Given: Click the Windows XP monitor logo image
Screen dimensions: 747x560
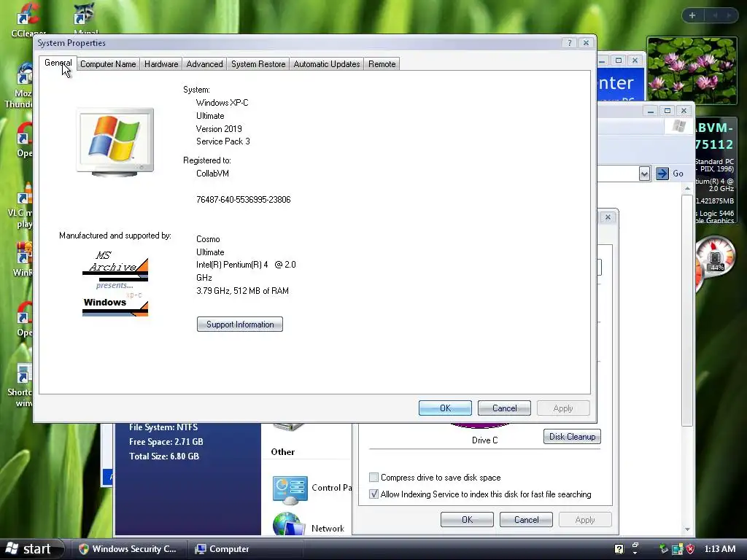Looking at the screenshot, I should tap(115, 142).
